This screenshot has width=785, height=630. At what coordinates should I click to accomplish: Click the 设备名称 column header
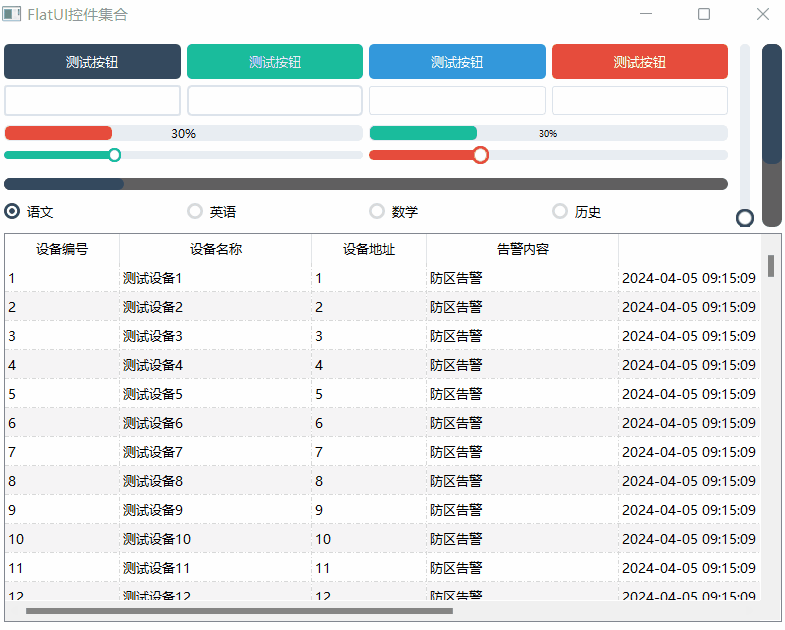point(216,249)
